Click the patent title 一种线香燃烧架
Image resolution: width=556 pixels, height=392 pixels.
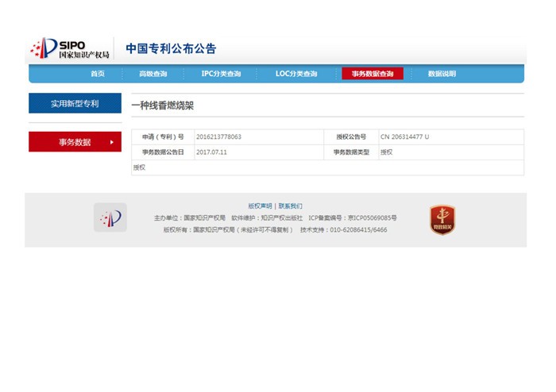point(162,106)
